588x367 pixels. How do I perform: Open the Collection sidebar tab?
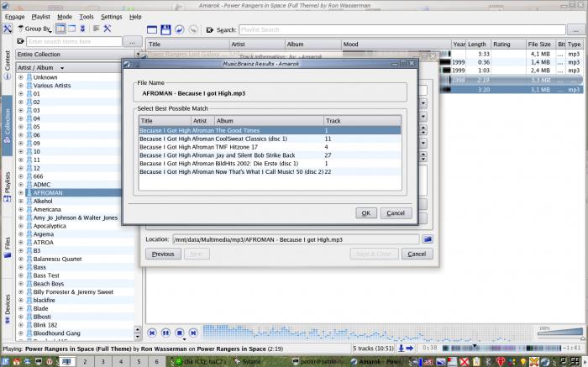click(x=7, y=126)
